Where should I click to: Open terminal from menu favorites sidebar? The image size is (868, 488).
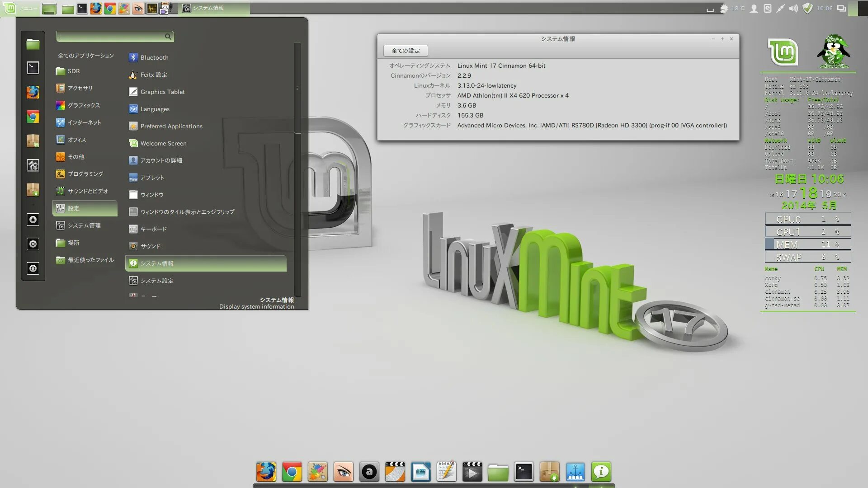(x=33, y=68)
